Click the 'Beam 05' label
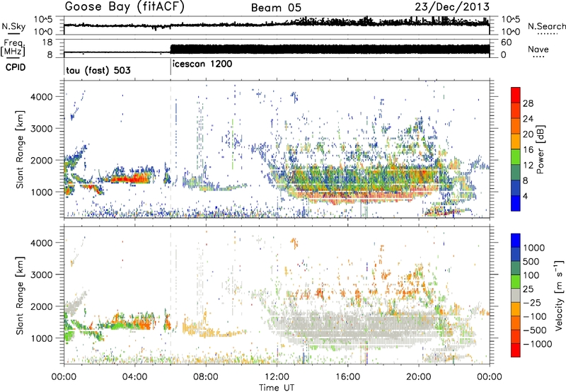Viewport: 566px width, 392px height. (x=276, y=8)
